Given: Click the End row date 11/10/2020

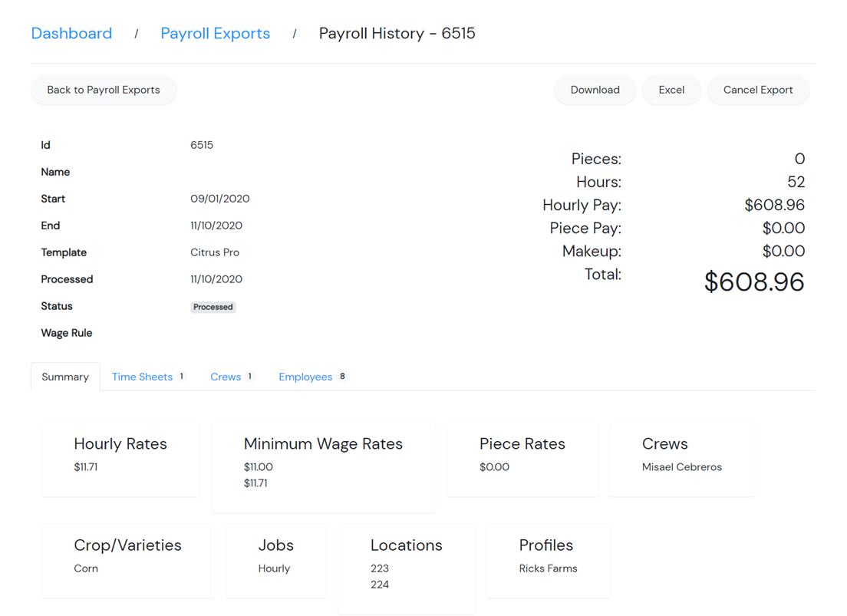Looking at the screenshot, I should coord(216,226).
